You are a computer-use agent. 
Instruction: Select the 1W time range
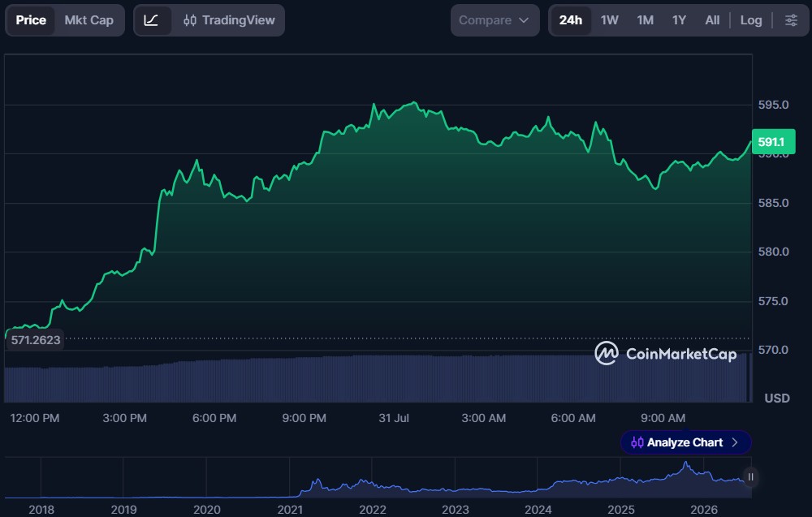(x=610, y=20)
